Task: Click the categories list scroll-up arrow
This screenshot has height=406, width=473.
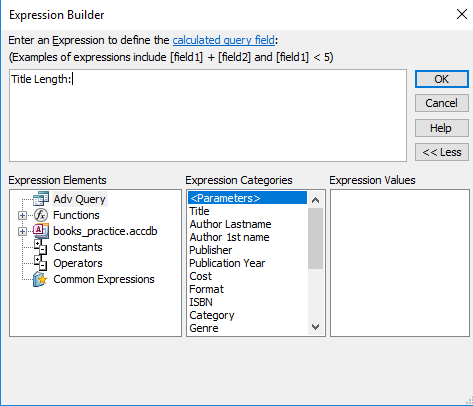Action: click(x=315, y=200)
